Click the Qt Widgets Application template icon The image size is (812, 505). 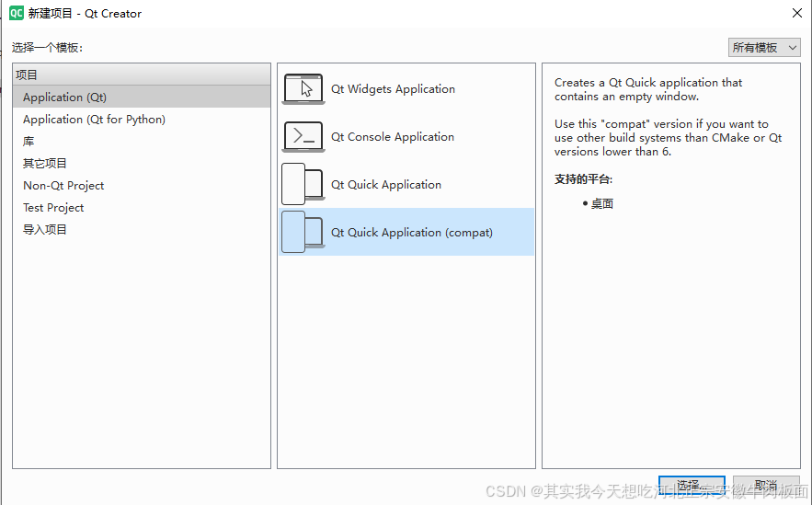click(303, 89)
